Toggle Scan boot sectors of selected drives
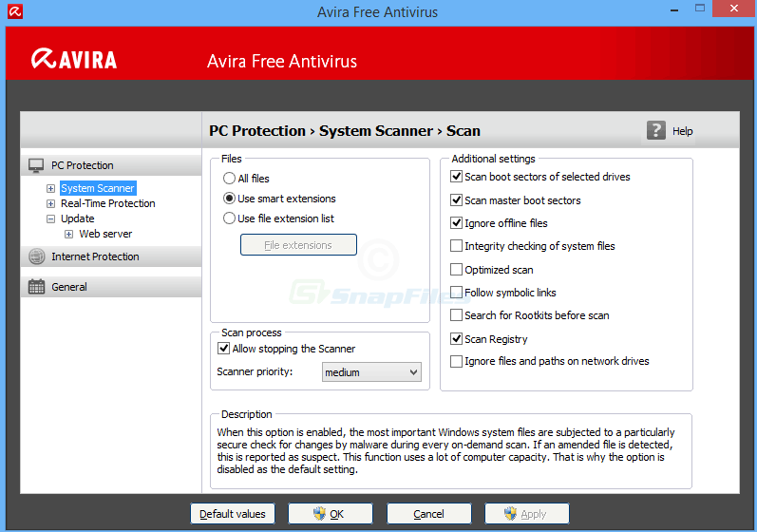Screen dimensions: 757x532 [x=456, y=177]
